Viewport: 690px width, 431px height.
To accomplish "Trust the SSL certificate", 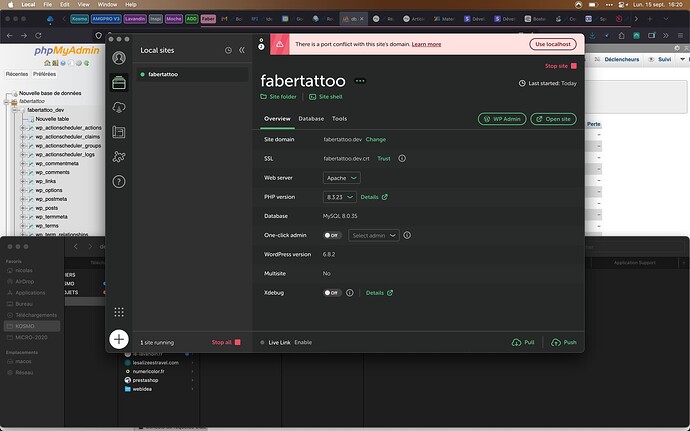I will (384, 158).
